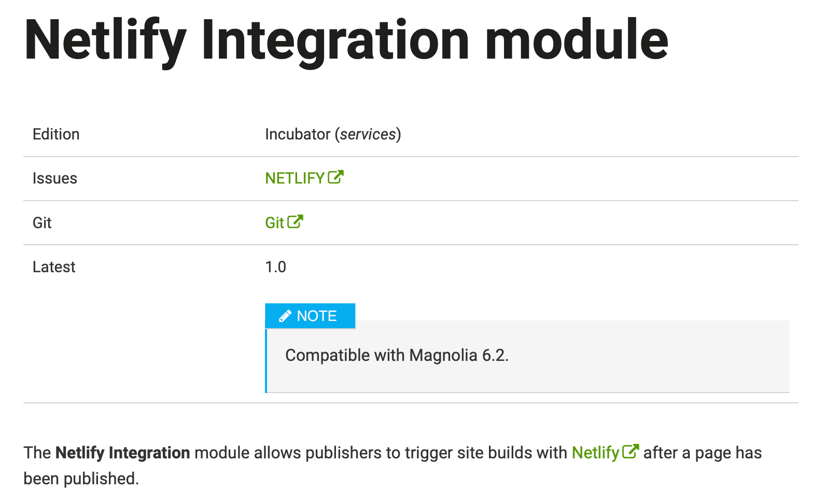
Task: Click the 'Compatible with Magnolia 6.2.' note text
Action: point(397,355)
